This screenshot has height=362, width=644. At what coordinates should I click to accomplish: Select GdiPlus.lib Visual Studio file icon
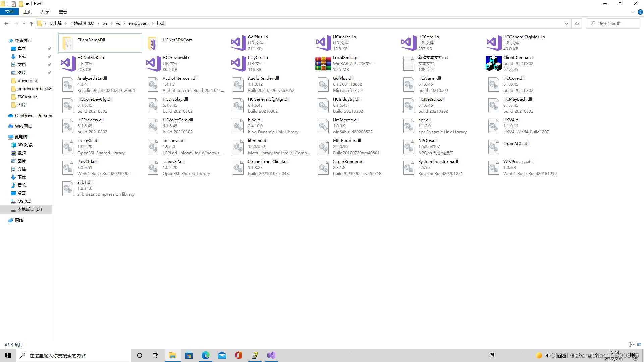238,43
